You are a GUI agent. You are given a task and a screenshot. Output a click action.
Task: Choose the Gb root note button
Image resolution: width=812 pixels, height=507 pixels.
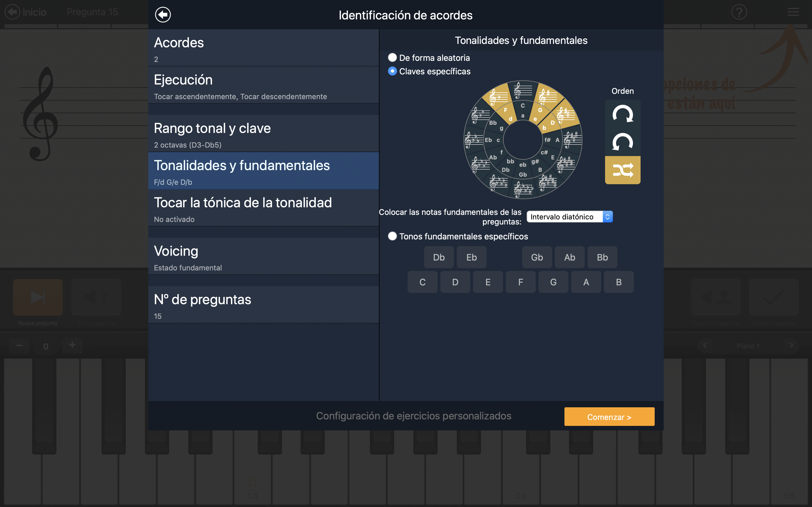point(537,257)
